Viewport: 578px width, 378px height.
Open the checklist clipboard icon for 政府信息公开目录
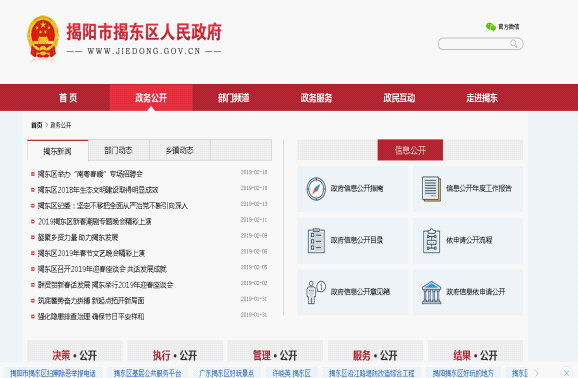pos(316,240)
